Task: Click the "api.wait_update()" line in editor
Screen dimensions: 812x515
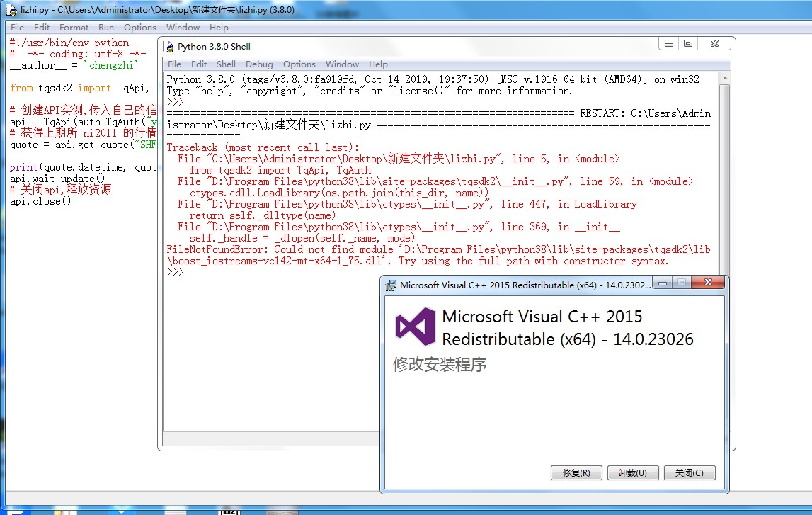Action: coord(57,179)
